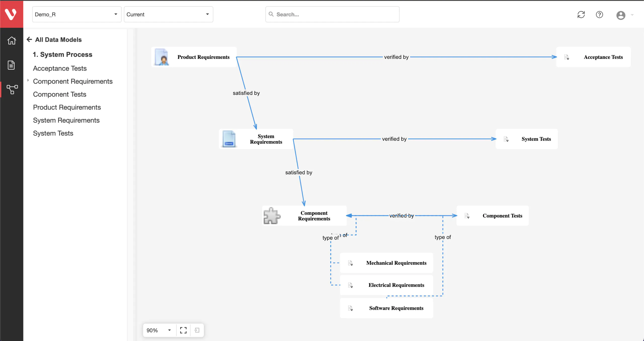
Task: Open the Documents icon in sidebar
Action: (11, 65)
